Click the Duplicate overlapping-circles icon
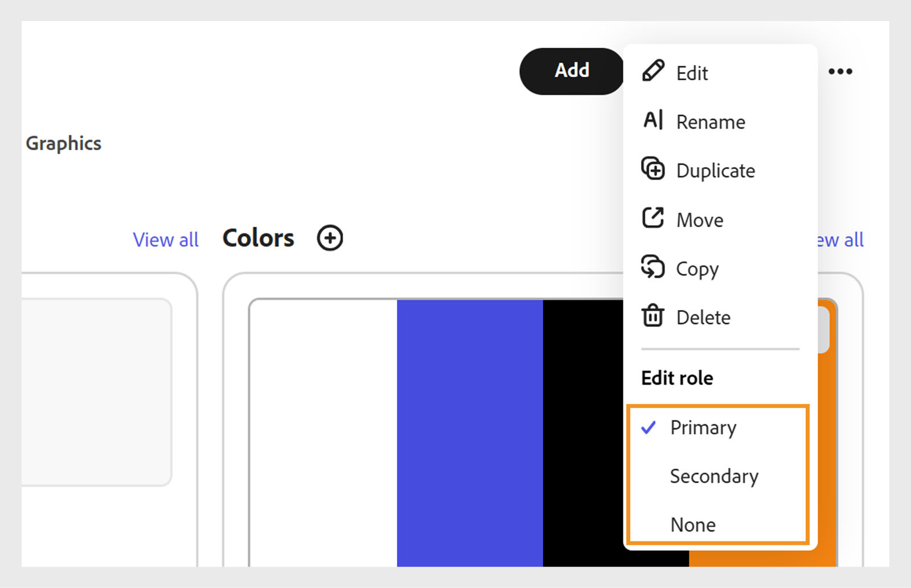 [653, 169]
